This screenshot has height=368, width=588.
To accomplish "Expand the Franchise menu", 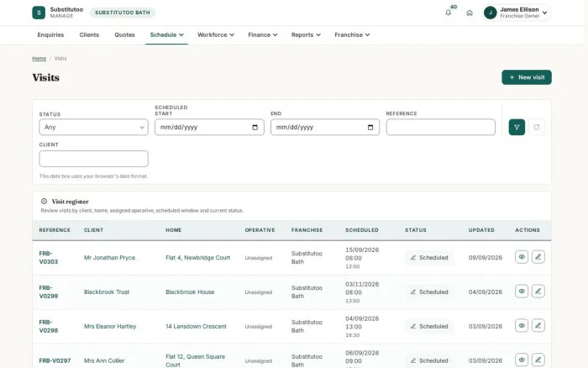I will pos(352,35).
